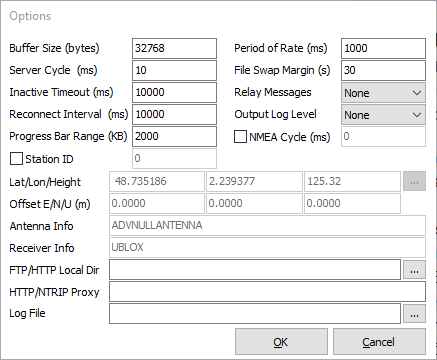The image size is (437, 360).
Task: Select the Reconnect Interval (ms) field
Action: (174, 114)
